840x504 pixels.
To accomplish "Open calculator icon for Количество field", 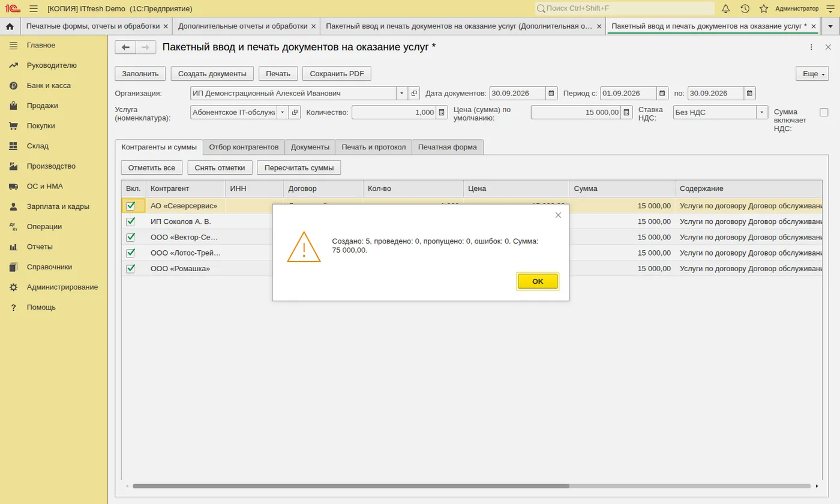I will pos(442,112).
